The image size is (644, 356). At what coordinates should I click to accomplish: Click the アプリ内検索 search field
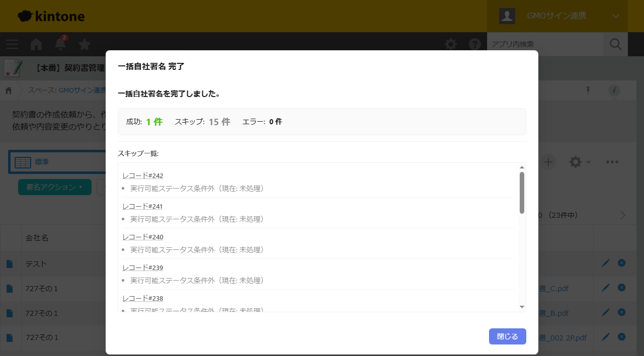(545, 44)
